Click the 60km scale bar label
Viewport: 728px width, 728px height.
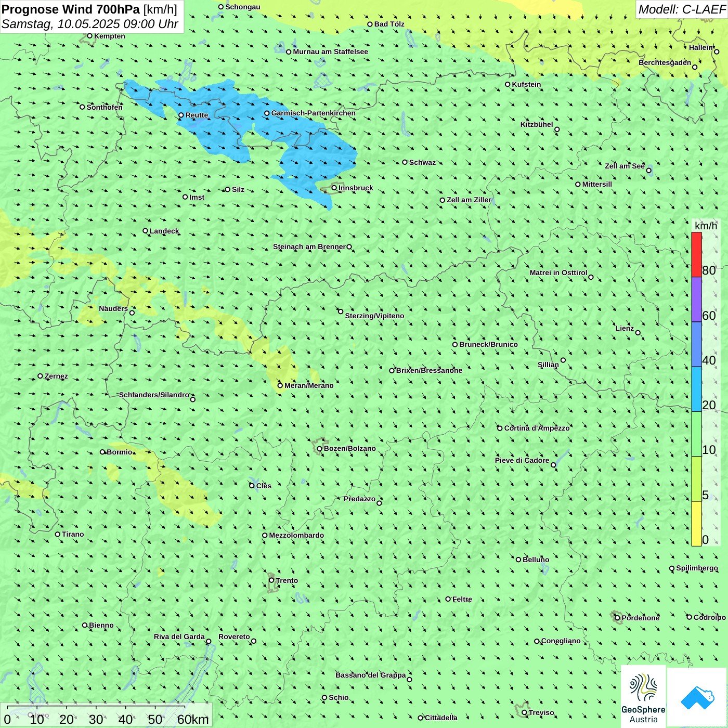(x=193, y=719)
